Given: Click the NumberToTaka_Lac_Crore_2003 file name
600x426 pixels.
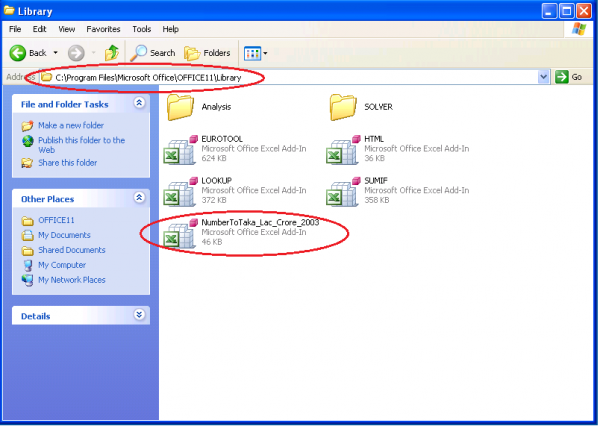Looking at the screenshot, I should pos(260,222).
